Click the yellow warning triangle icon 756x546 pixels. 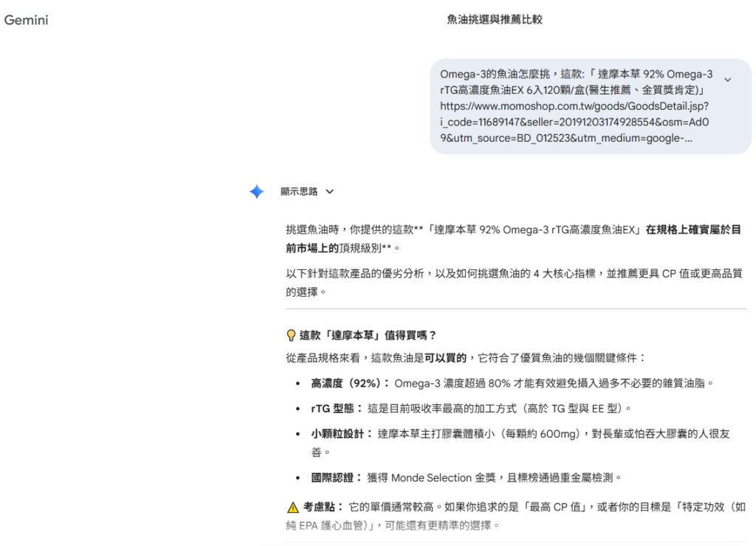292,508
